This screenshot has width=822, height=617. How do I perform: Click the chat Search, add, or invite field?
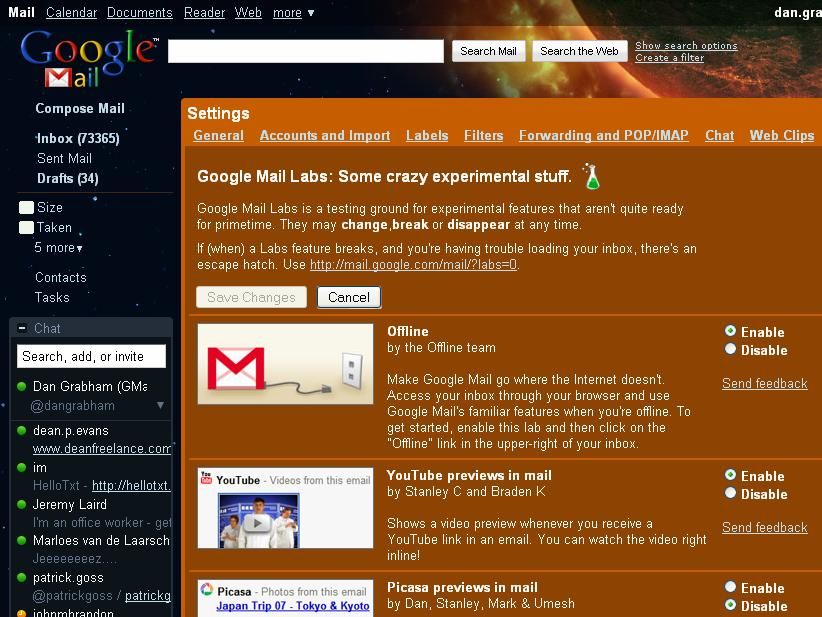click(x=91, y=356)
